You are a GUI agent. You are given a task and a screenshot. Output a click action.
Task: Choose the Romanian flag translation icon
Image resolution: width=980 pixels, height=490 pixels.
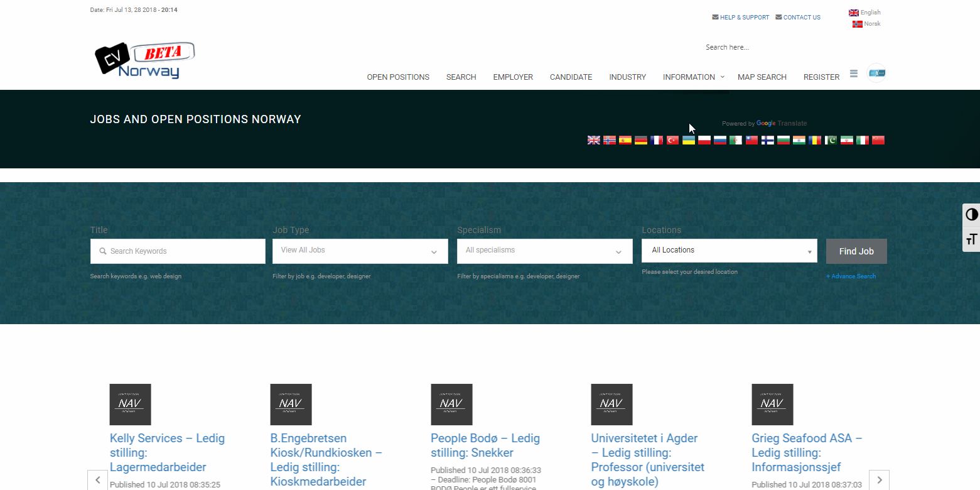point(815,140)
